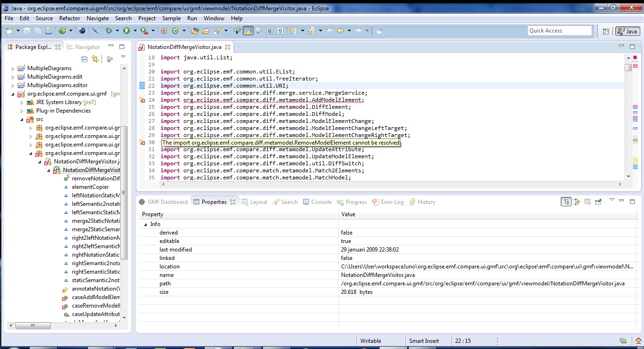The image size is (644, 349).
Task: Click the Quick Access search field
Action: click(x=560, y=31)
